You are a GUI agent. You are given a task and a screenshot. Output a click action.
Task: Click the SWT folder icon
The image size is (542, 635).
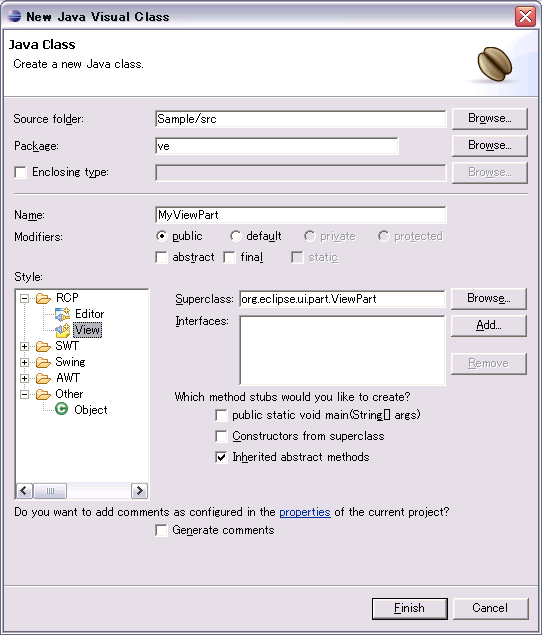click(43, 346)
